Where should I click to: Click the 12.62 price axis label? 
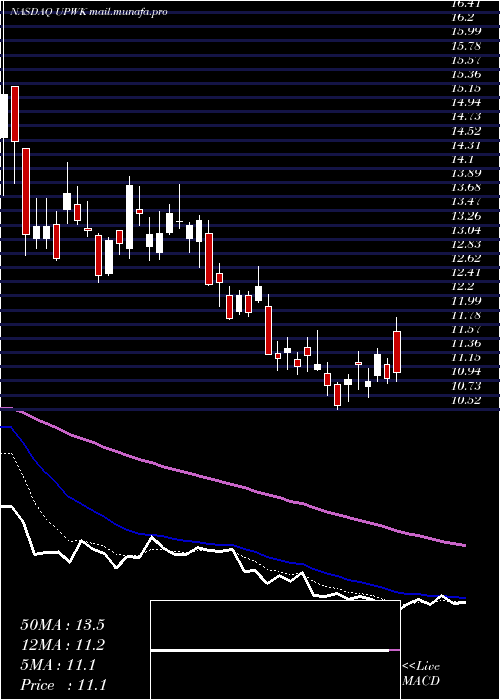click(466, 258)
